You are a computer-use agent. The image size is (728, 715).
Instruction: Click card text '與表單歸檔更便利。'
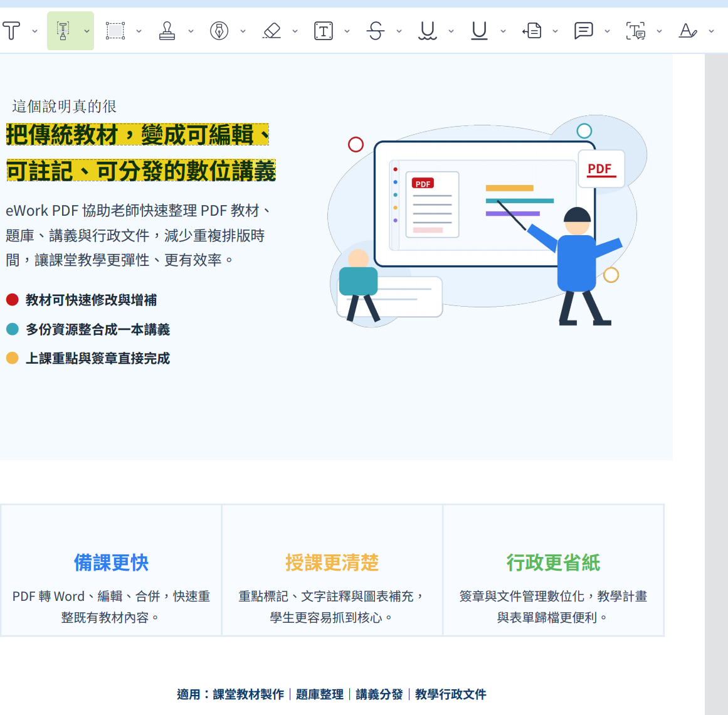pos(552,618)
